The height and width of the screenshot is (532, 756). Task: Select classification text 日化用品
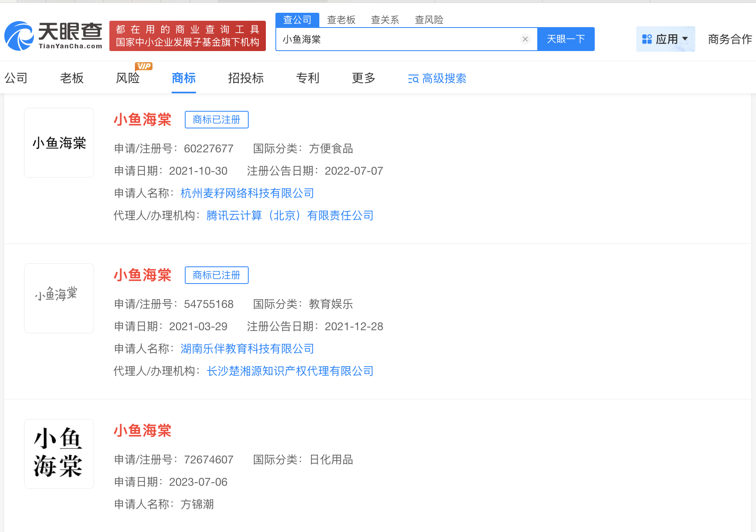331,460
